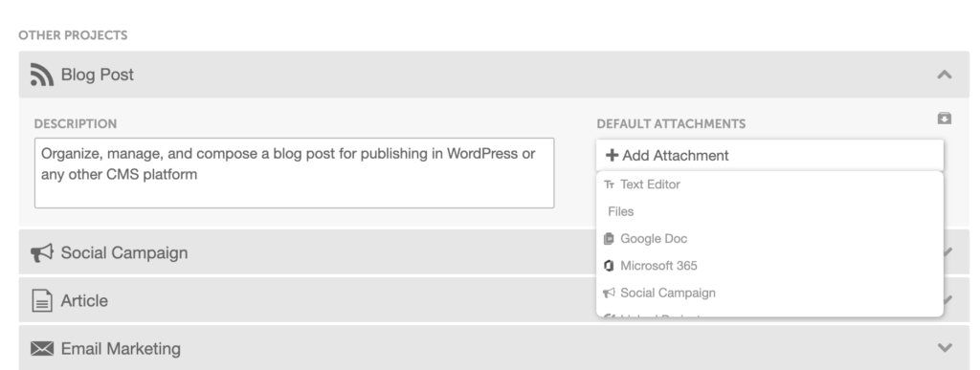Expand the Article project row

[494, 300]
